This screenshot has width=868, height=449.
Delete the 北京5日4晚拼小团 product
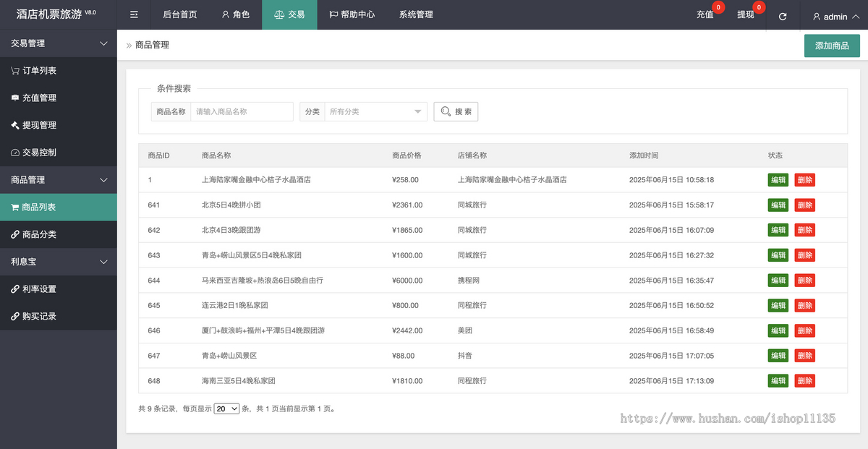(805, 205)
